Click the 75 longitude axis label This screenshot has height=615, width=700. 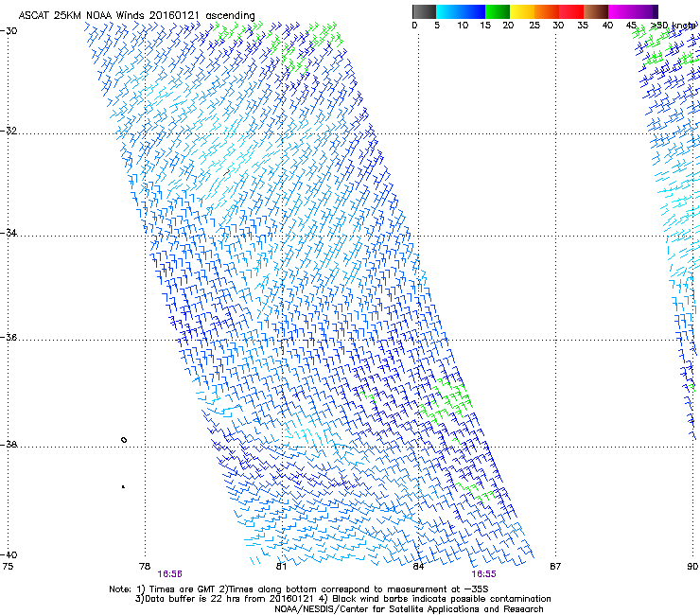[8, 567]
